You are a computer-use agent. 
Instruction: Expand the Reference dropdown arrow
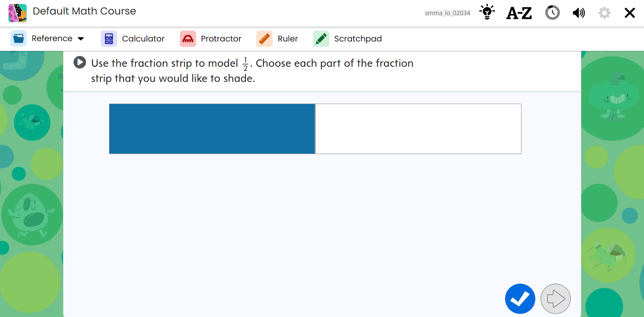tap(81, 39)
